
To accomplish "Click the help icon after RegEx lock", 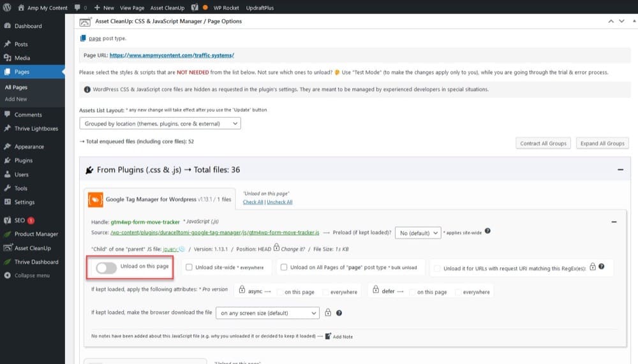I will (602, 266).
